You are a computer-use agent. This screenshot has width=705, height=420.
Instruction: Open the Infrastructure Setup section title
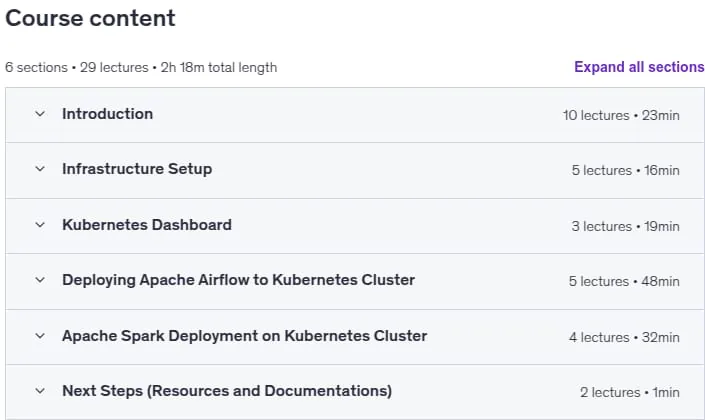pyautogui.click(x=137, y=169)
